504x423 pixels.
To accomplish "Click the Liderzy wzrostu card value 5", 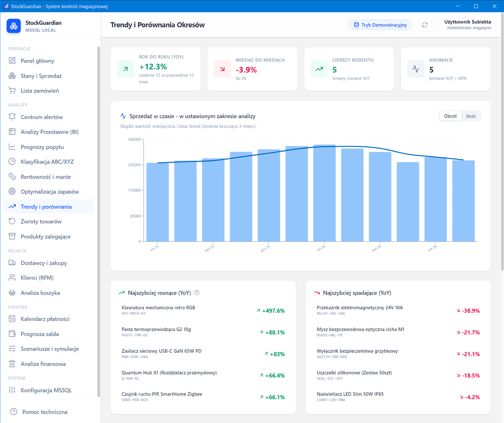I will [x=335, y=70].
